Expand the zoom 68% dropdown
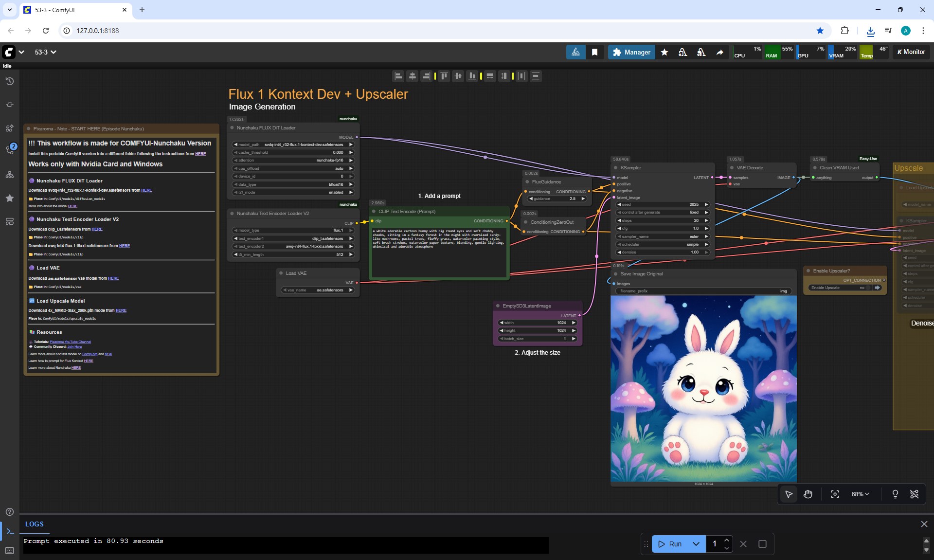This screenshot has width=934, height=560. pyautogui.click(x=860, y=494)
